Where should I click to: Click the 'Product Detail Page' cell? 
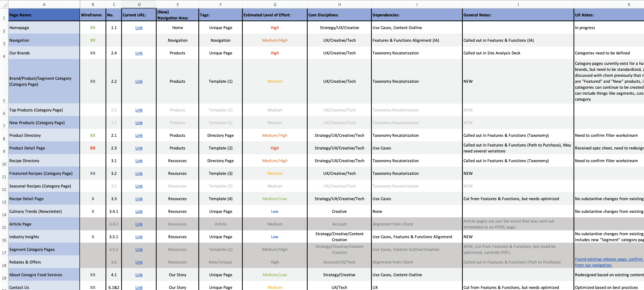tap(44, 148)
